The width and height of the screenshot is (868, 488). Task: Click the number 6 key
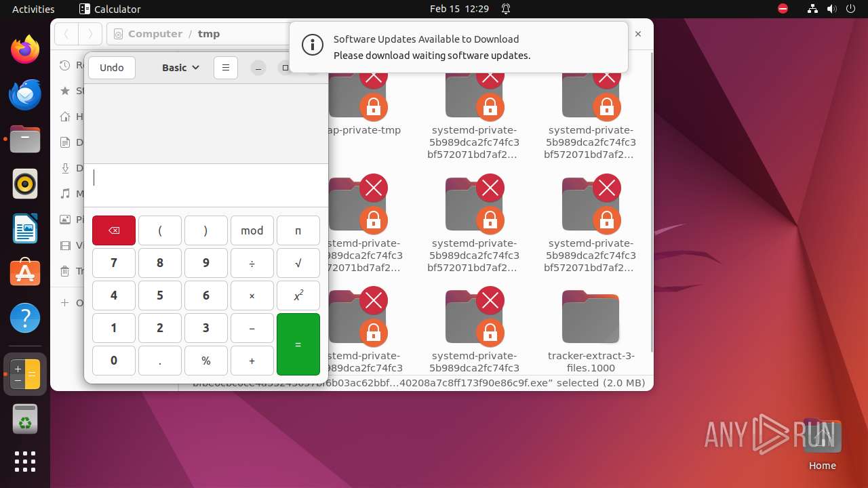(x=206, y=296)
